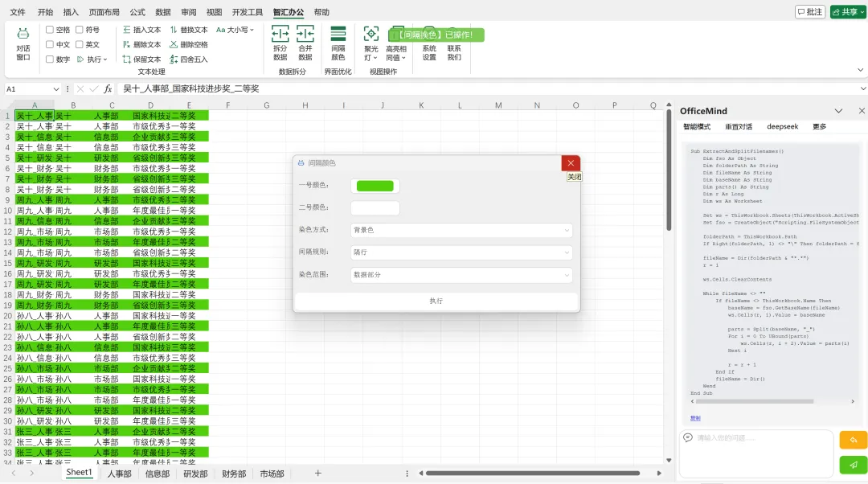Open the 染色范围 dropdown showing 数据部分
This screenshot has width=868, height=484.
pyautogui.click(x=461, y=275)
